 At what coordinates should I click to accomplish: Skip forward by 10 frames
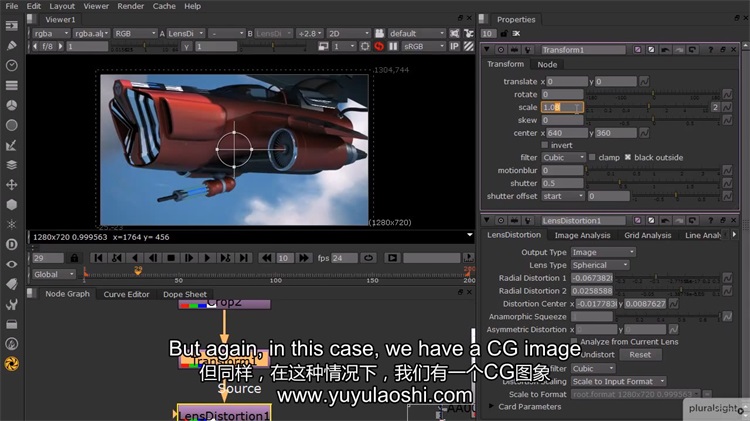pos(303,258)
